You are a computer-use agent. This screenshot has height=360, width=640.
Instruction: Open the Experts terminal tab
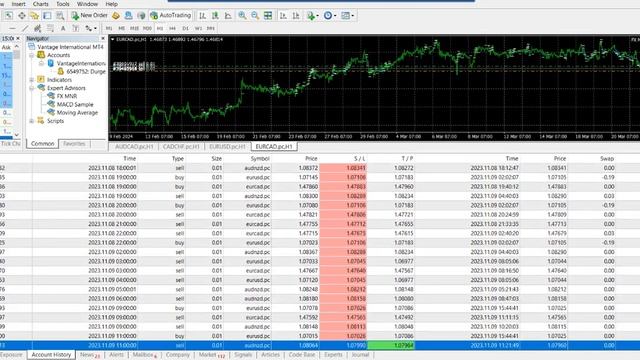[x=333, y=355]
